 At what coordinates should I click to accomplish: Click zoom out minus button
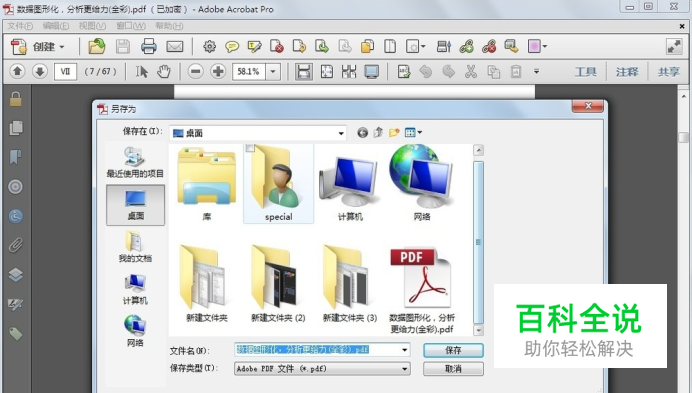[196, 72]
